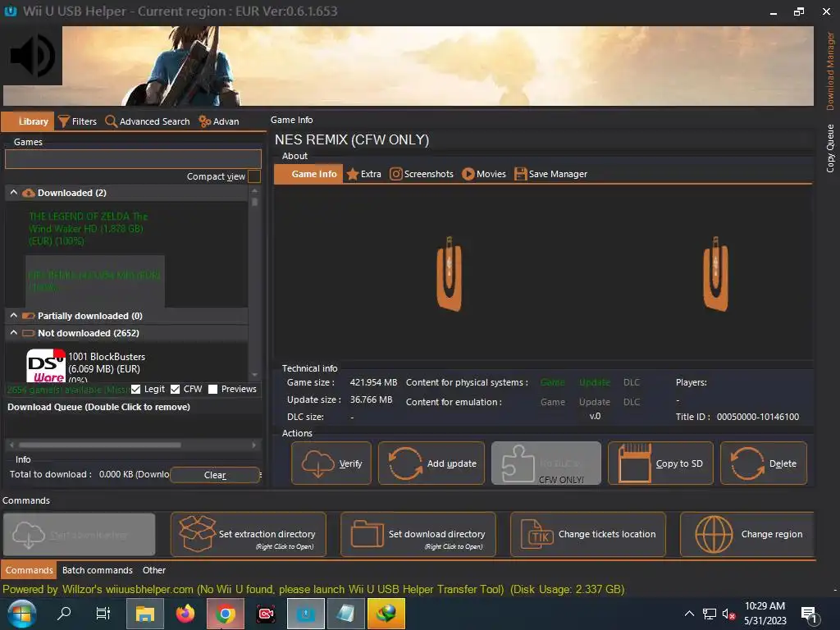Open the Filters tab
Viewport: 840px width, 630px height.
(x=78, y=121)
